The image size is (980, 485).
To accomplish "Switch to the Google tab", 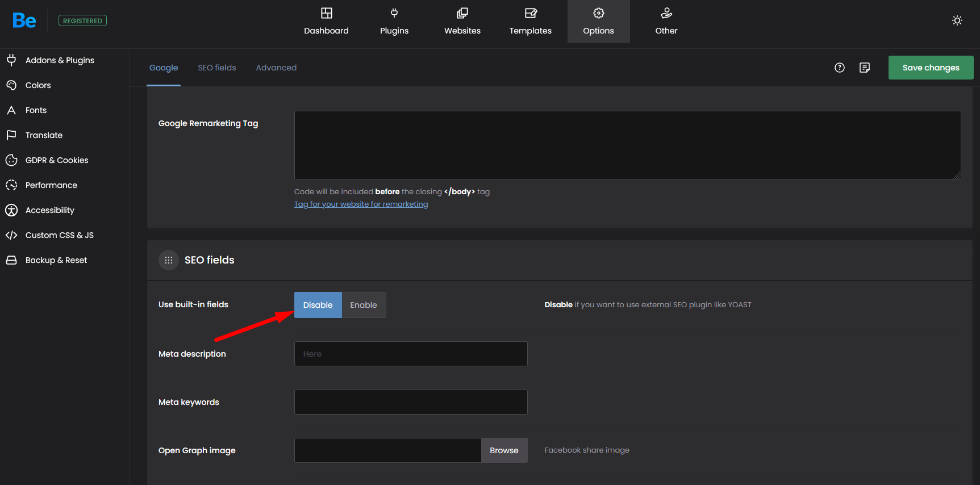I will pyautogui.click(x=164, y=68).
